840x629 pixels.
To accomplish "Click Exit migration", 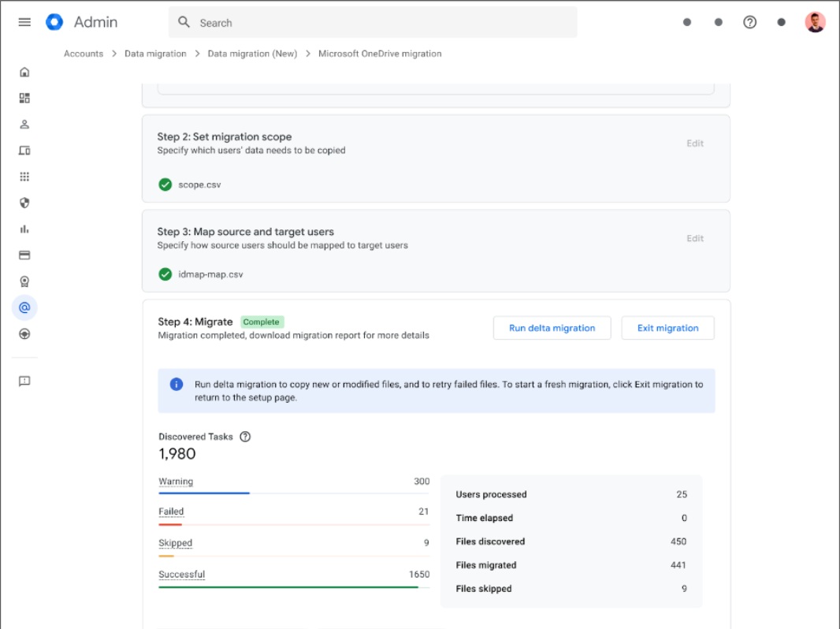I will (667, 327).
